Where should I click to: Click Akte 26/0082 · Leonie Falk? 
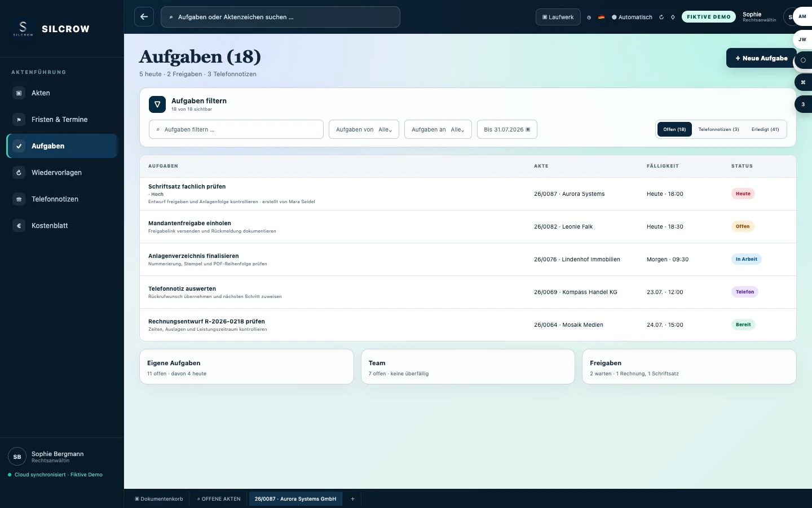coord(563,227)
